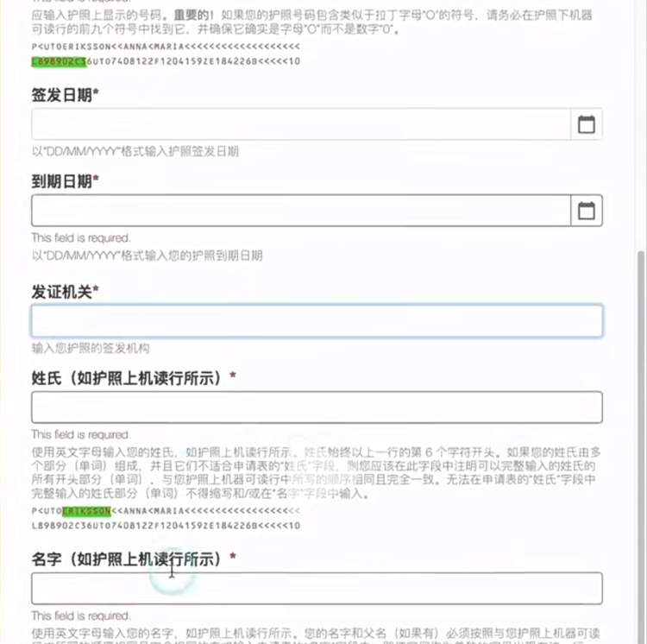Click the 发证机关 field label
The height and width of the screenshot is (644, 647).
click(x=65, y=292)
